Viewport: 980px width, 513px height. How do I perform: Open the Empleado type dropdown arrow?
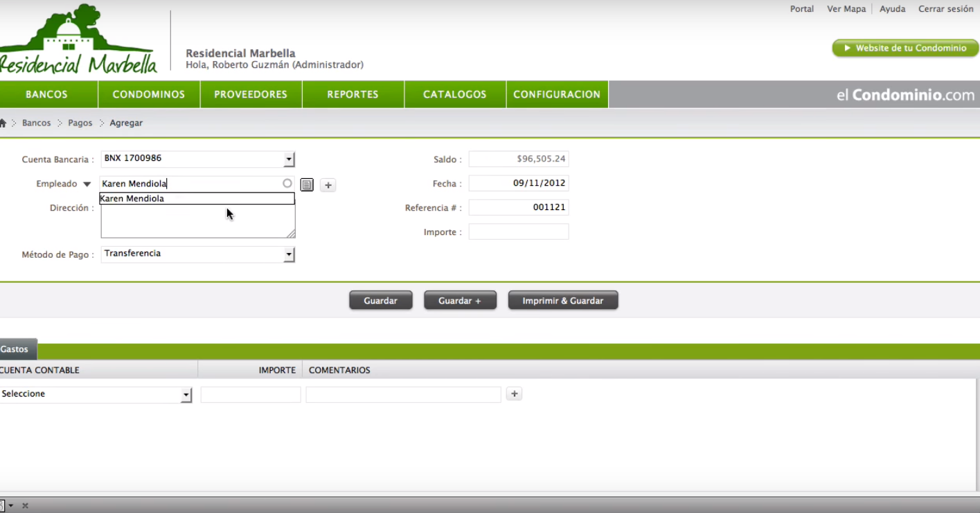87,184
